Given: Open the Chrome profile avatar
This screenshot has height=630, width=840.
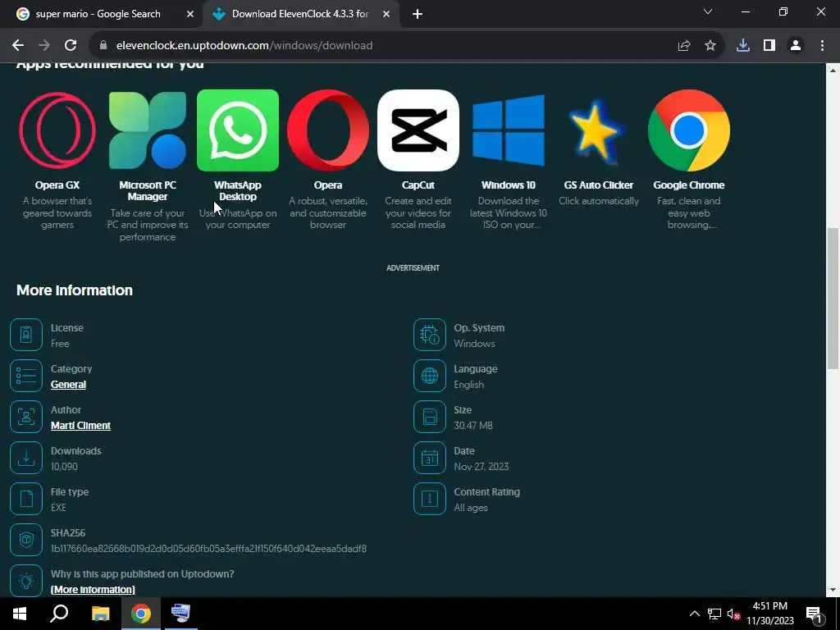Looking at the screenshot, I should [796, 46].
